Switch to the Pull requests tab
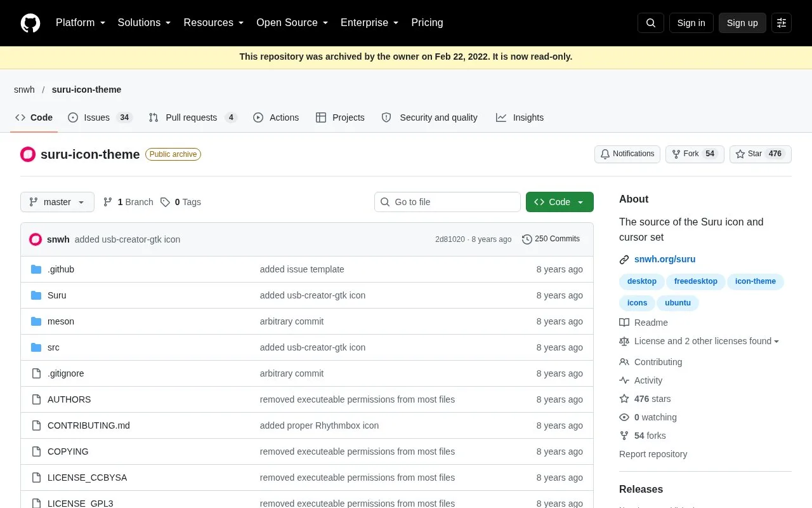The width and height of the screenshot is (812, 508). tap(193, 117)
